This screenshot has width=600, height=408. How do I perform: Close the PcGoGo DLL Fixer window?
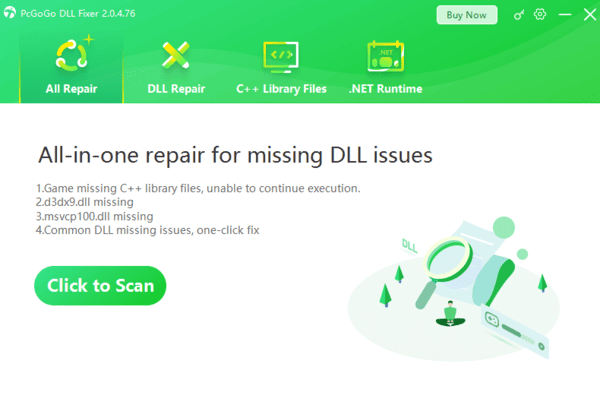click(590, 15)
